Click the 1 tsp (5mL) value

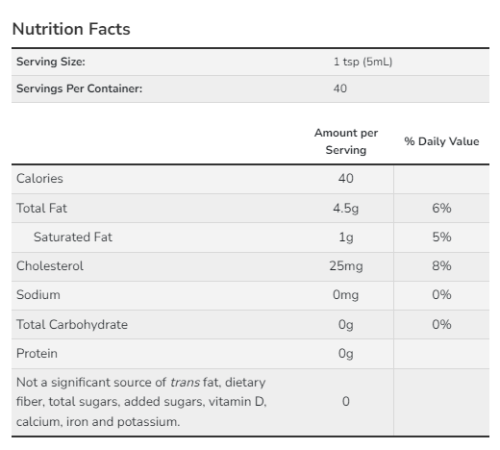pyautogui.click(x=363, y=62)
